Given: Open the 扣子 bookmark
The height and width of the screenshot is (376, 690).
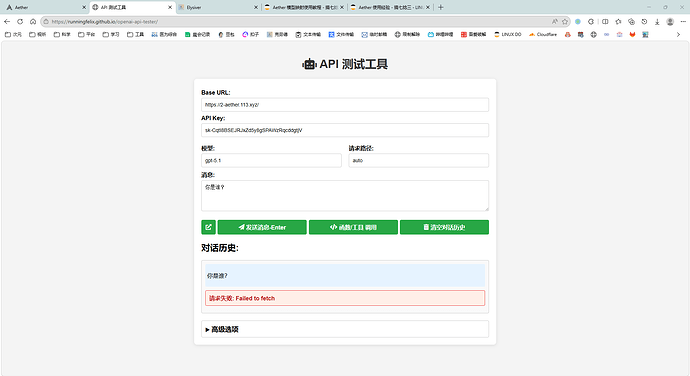Looking at the screenshot, I should click(x=250, y=34).
